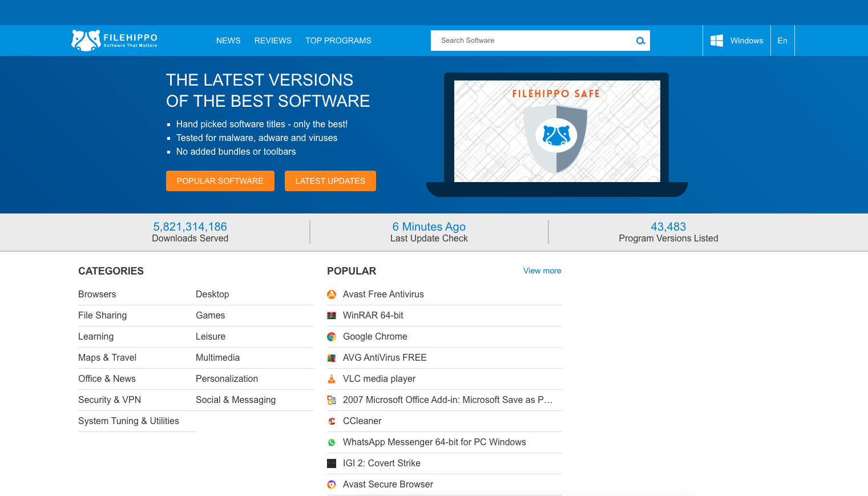Screen dimensions: 868x496
Task: Click the Avast Secure Browser icon
Action: [x=332, y=485]
